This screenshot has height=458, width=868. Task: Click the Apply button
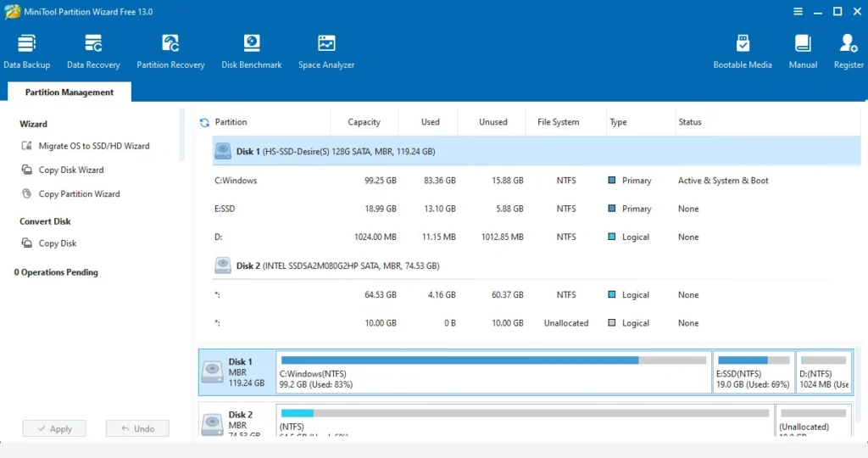53,429
